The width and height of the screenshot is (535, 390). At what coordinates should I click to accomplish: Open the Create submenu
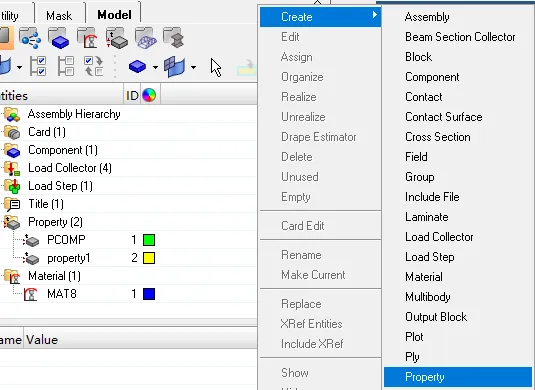click(320, 17)
